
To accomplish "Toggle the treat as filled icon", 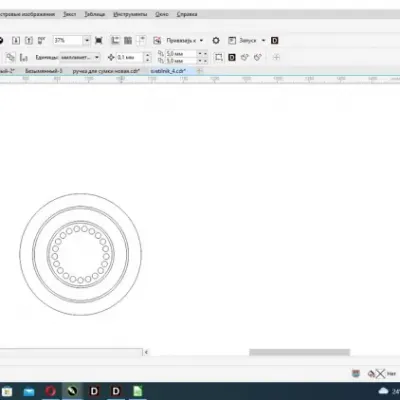I will point(219,57).
